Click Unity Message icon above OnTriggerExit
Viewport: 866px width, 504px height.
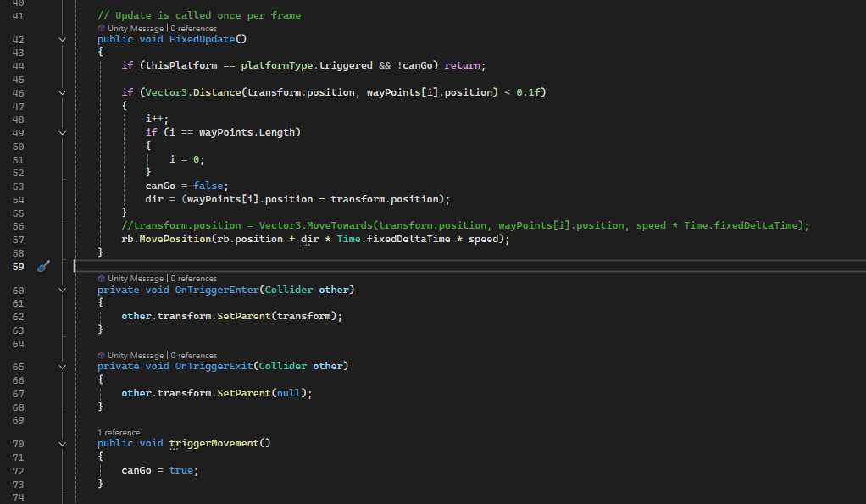coord(102,356)
